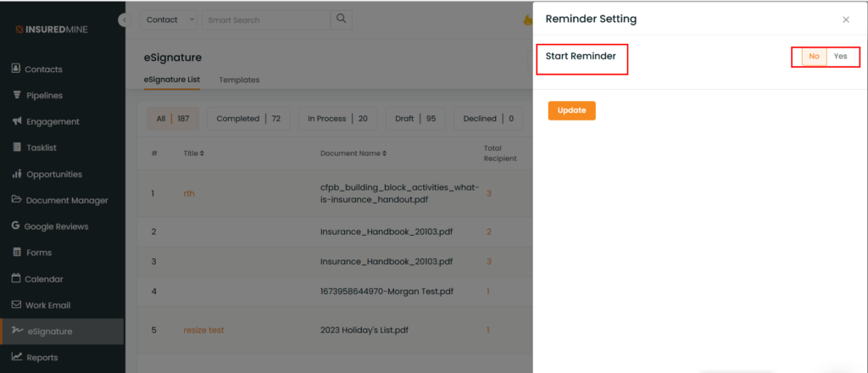
Task: Open the 'resize test' document link
Action: [x=203, y=331]
